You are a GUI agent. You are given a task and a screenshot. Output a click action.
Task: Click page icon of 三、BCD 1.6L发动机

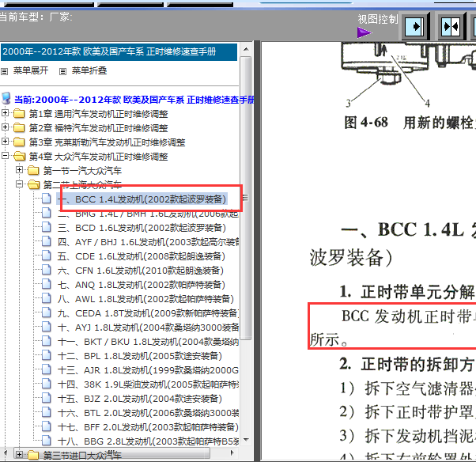(46, 227)
